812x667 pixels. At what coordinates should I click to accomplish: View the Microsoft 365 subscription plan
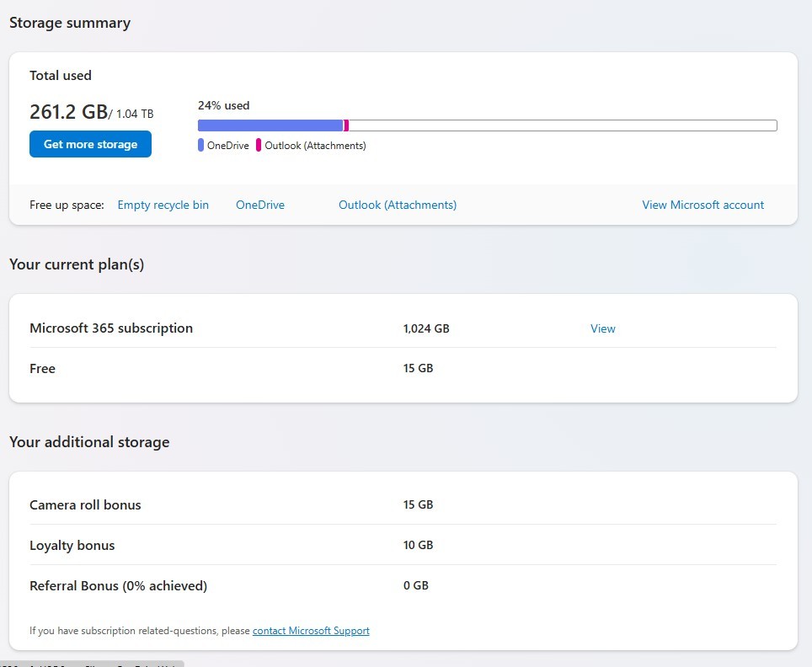[x=603, y=328]
